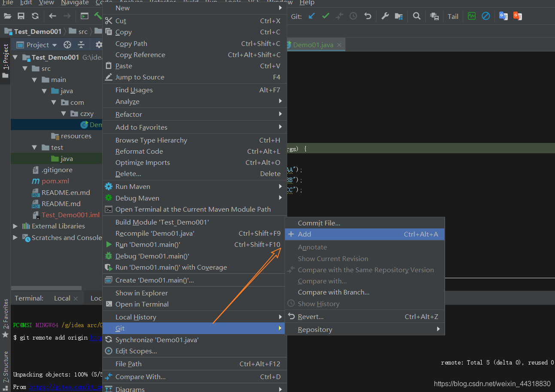The image size is (555, 392).
Task: Choose Commit File… from Git submenu
Action: [x=365, y=223]
